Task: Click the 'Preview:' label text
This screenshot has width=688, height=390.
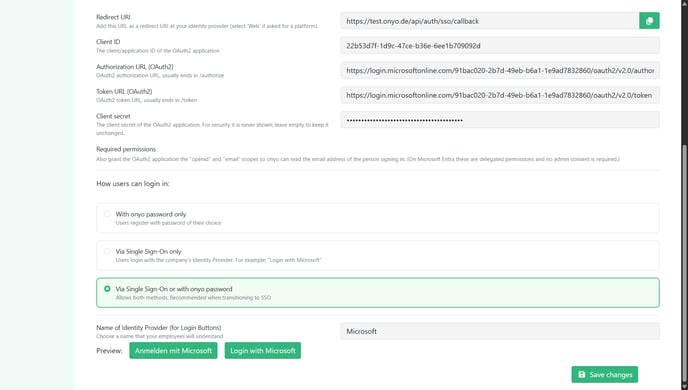Action: 109,351
